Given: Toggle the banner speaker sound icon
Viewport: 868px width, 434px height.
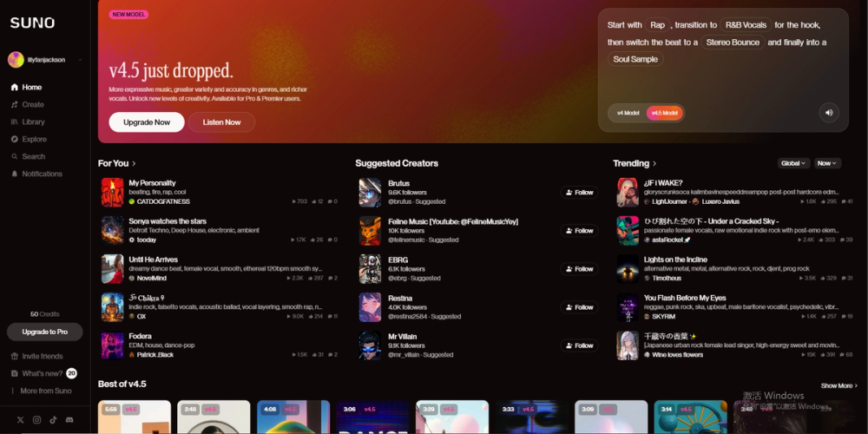Looking at the screenshot, I should (x=829, y=112).
